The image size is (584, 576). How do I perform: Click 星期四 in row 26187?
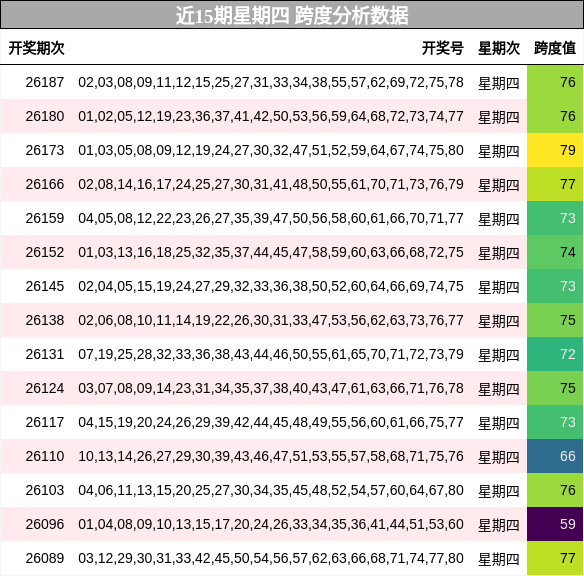[499, 83]
